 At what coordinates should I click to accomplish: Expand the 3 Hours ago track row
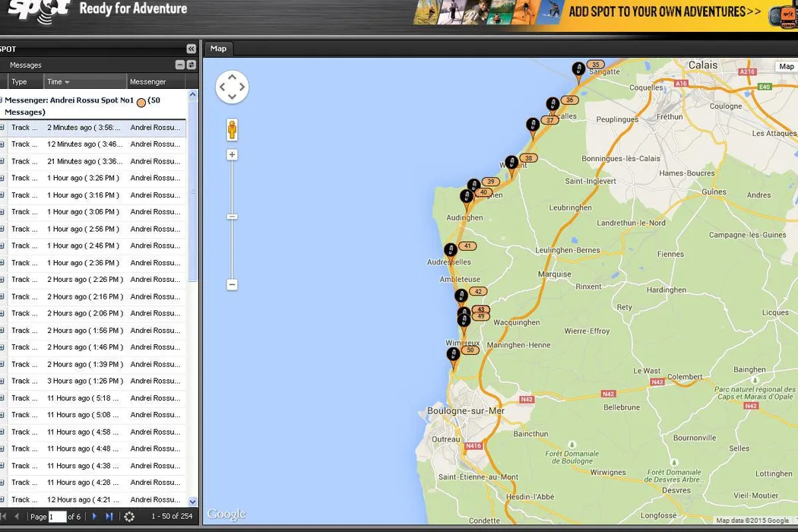click(2, 382)
